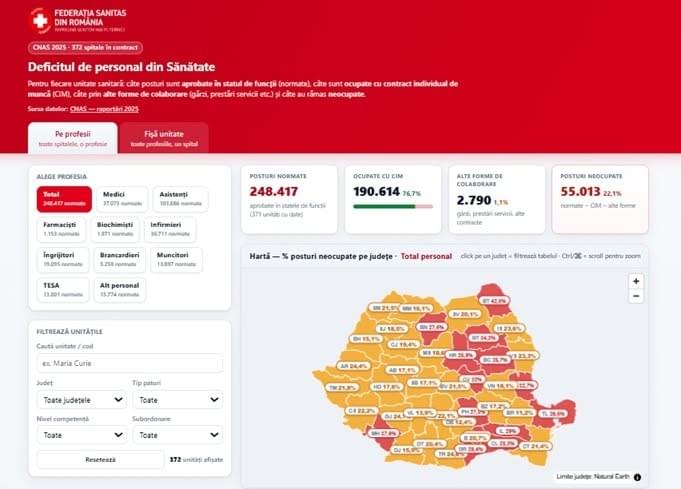
Task: Switch to the Fișă unitate tab
Action: tap(164, 138)
